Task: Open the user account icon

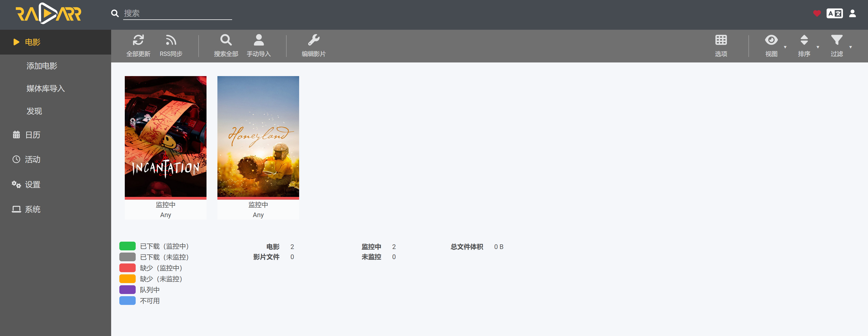Action: tap(852, 13)
